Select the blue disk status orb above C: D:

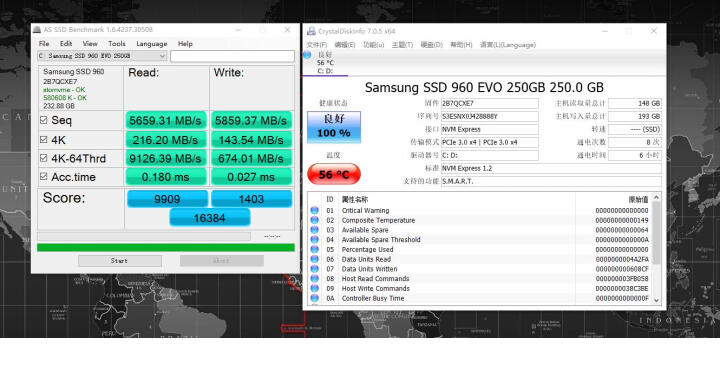[307, 55]
